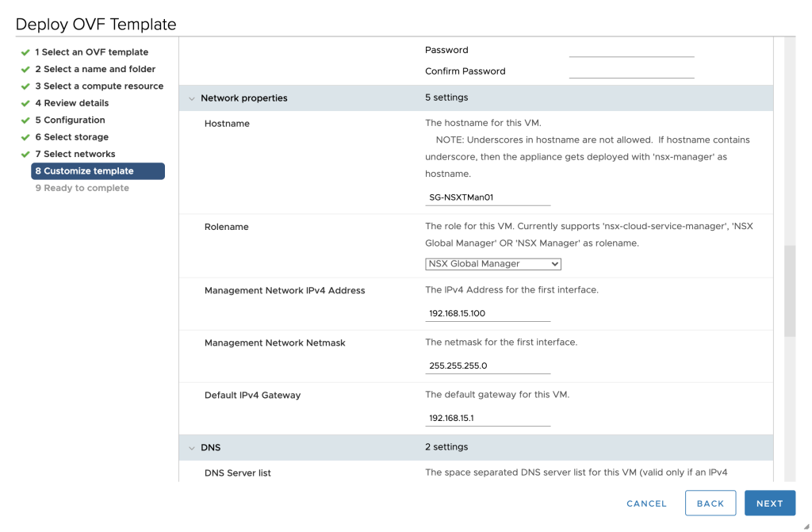This screenshot has height=532, width=812.
Task: Click the Network properties section title
Action: point(244,98)
